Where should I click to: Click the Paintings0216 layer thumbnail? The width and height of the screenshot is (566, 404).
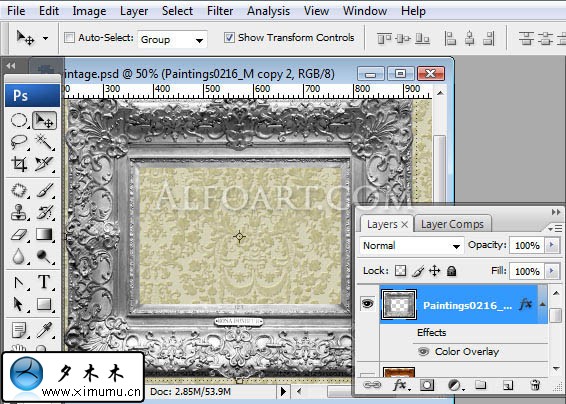click(x=399, y=304)
